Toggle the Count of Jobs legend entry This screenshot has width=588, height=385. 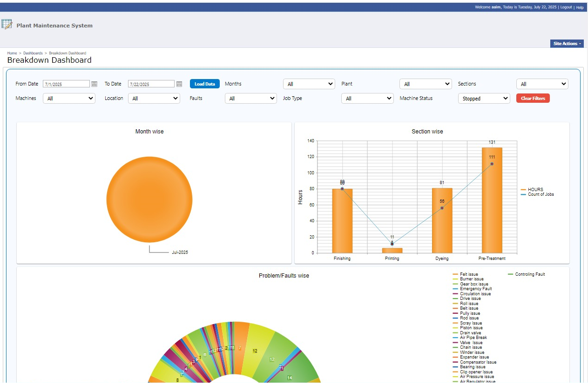tap(540, 194)
